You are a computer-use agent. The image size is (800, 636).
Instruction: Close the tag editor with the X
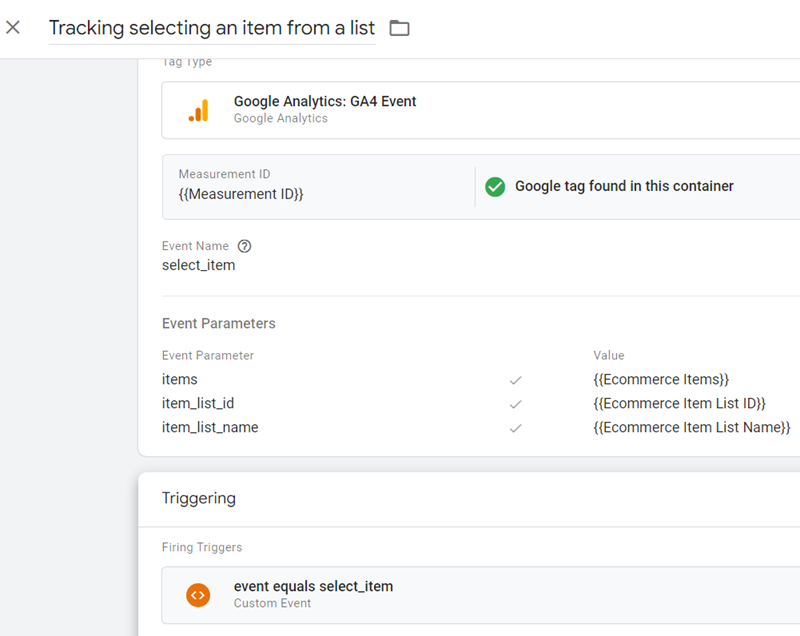[x=14, y=27]
